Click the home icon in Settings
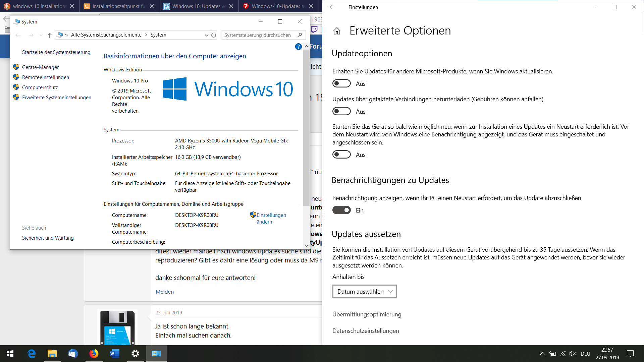This screenshot has width=644, height=362. tap(337, 31)
